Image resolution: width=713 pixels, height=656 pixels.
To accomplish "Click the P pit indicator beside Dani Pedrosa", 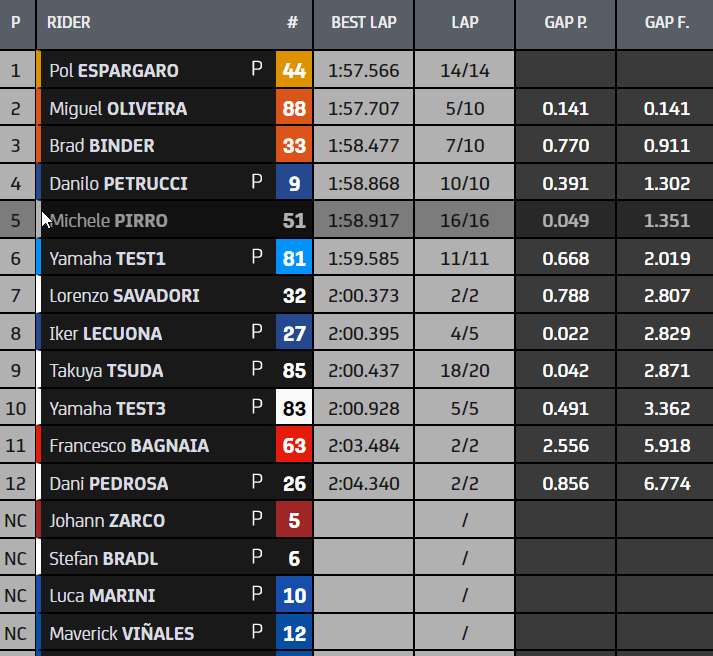I will [257, 483].
